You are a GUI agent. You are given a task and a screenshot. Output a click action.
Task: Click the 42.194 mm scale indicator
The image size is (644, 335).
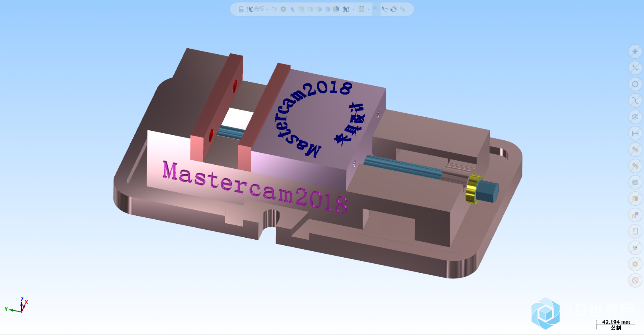616,322
